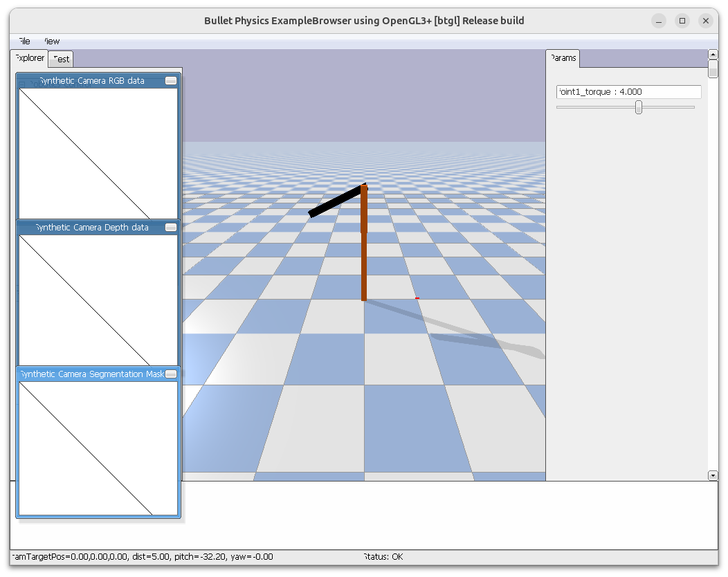
Task: Minimize the Bullet Physics ExampleBrowser window
Action: [x=659, y=21]
